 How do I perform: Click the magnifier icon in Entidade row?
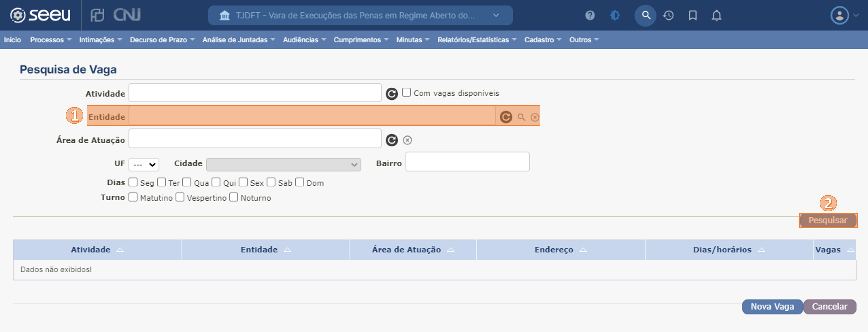[x=521, y=117]
